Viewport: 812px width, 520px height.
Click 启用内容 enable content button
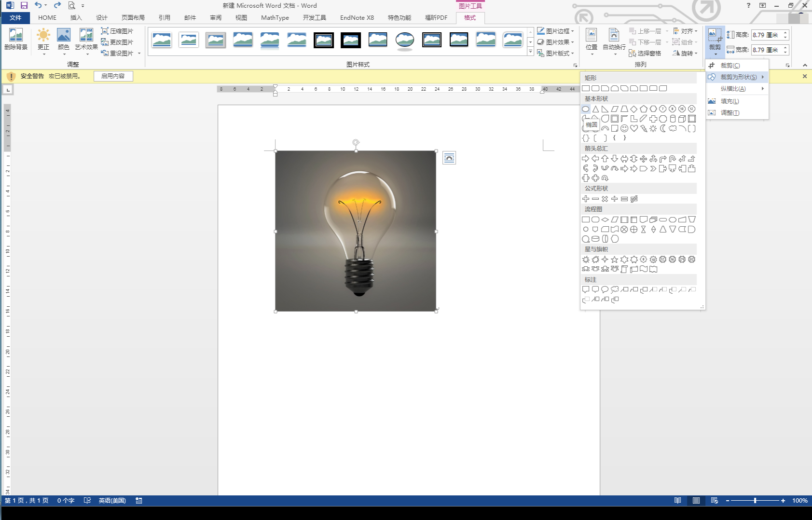click(x=113, y=76)
